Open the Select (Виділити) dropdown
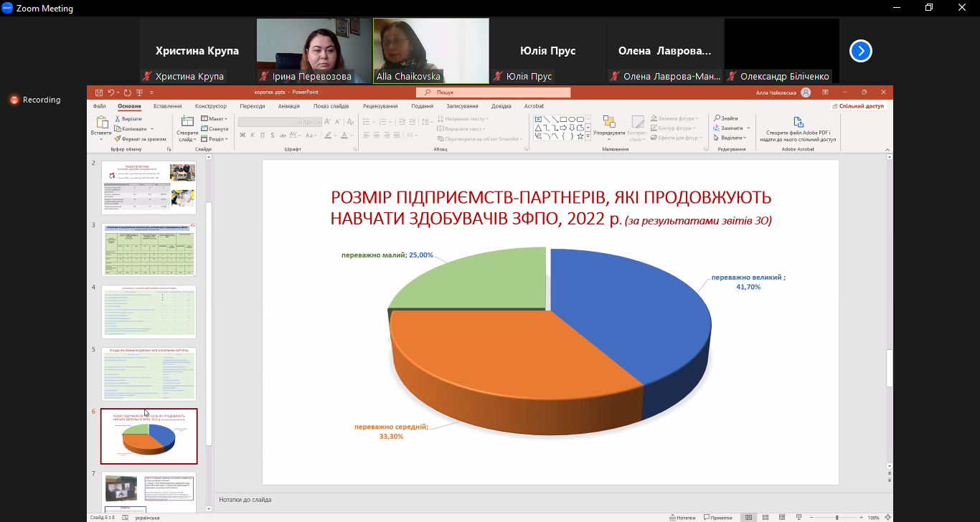 (730, 138)
